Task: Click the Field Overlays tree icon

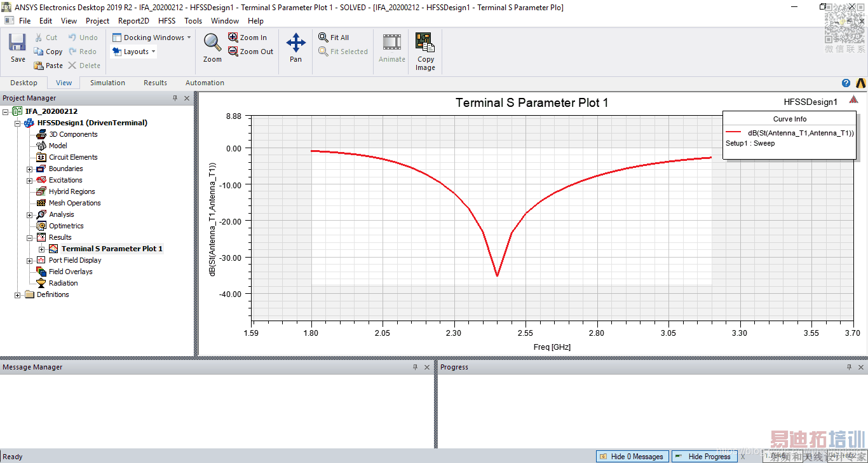Action: [x=41, y=272]
